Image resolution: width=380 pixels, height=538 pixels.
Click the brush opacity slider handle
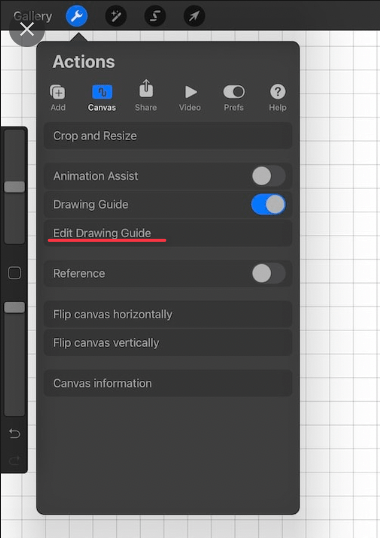coord(14,307)
